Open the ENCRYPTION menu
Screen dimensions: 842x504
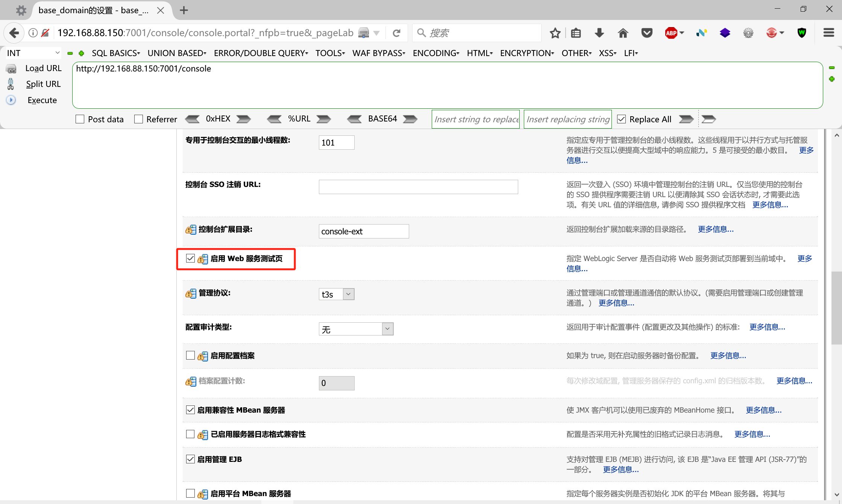[x=527, y=53]
